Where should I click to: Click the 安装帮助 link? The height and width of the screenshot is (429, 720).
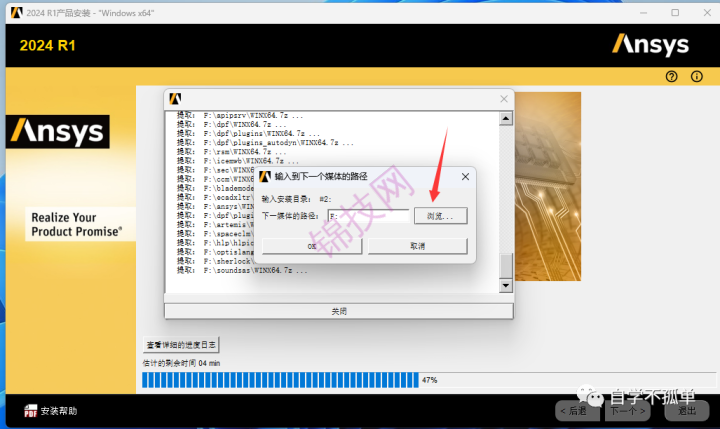click(59, 411)
